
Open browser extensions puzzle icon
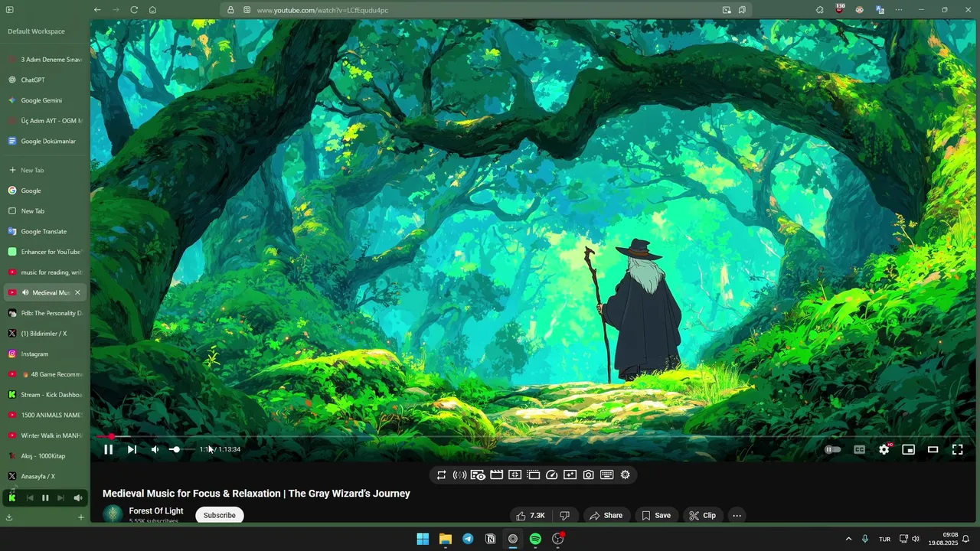[820, 10]
